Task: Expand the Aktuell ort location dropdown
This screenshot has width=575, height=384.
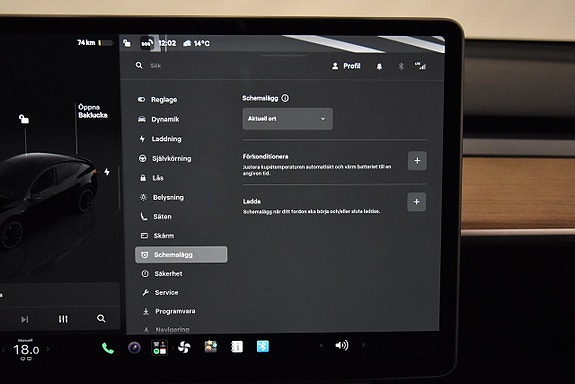Action: (x=288, y=118)
